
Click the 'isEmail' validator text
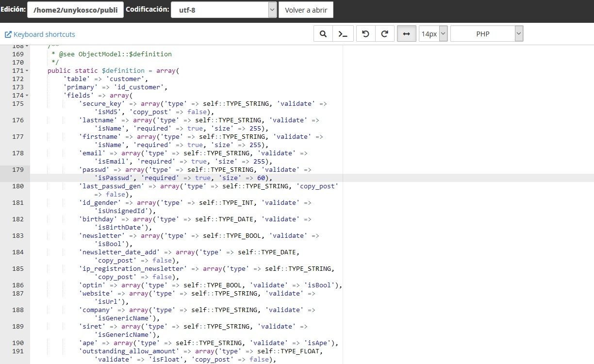tap(112, 162)
